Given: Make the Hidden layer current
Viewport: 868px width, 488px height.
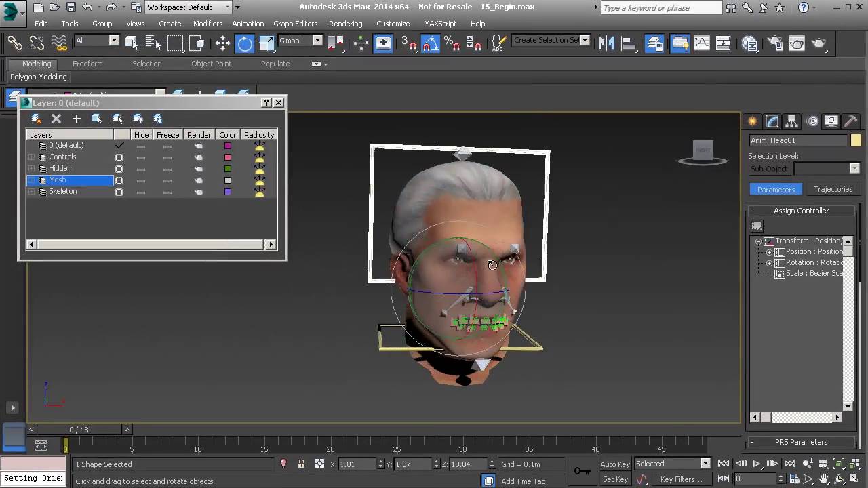Looking at the screenshot, I should (x=119, y=169).
